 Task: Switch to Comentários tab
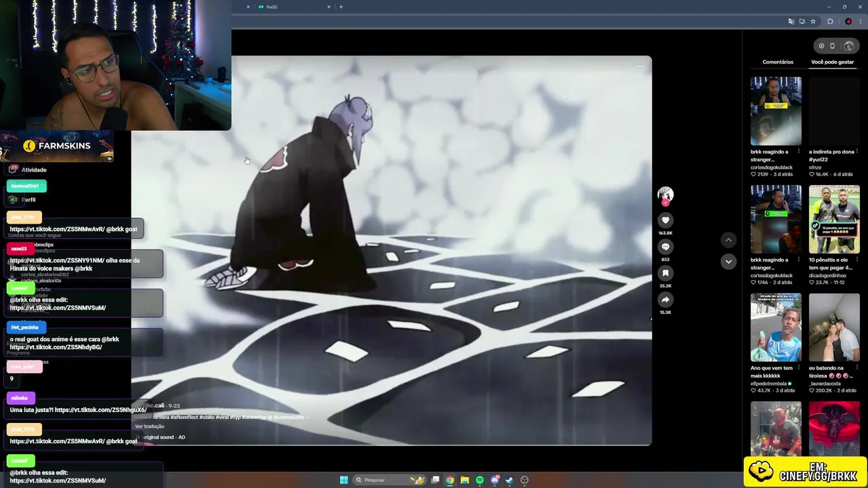pyautogui.click(x=778, y=62)
